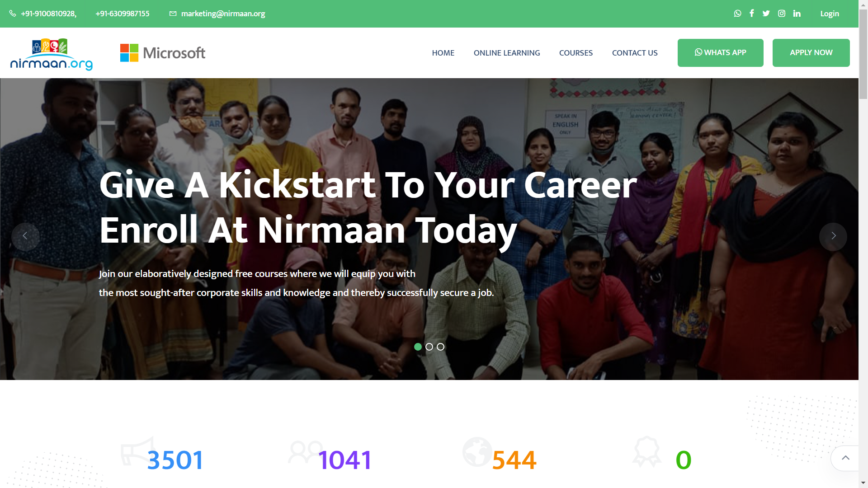Viewport: 868px width, 488px height.
Task: Select the first carousel slide dot
Action: [x=418, y=347]
